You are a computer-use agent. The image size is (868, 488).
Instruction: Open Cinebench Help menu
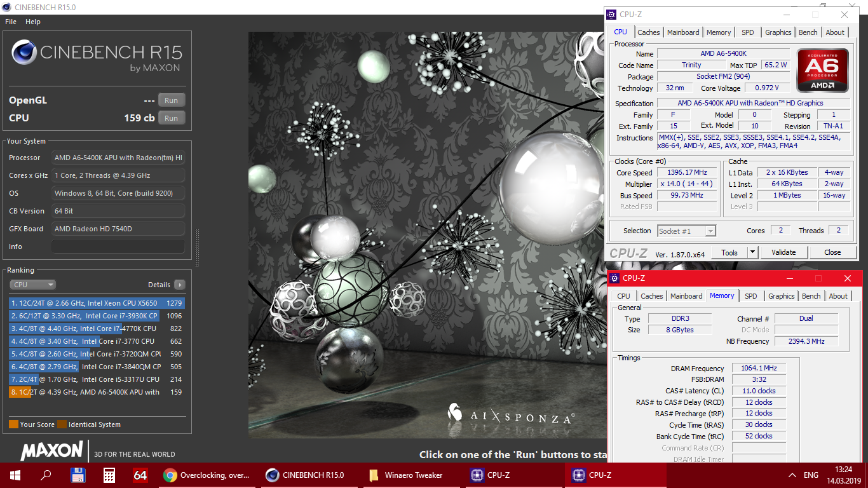[33, 22]
